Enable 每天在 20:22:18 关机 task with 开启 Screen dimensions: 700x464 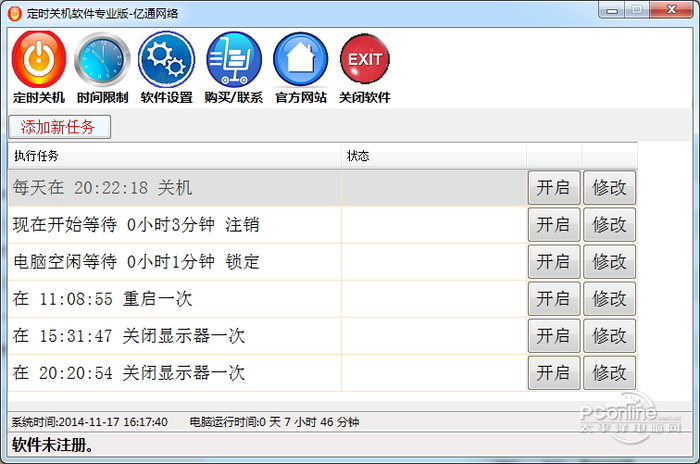tap(554, 188)
